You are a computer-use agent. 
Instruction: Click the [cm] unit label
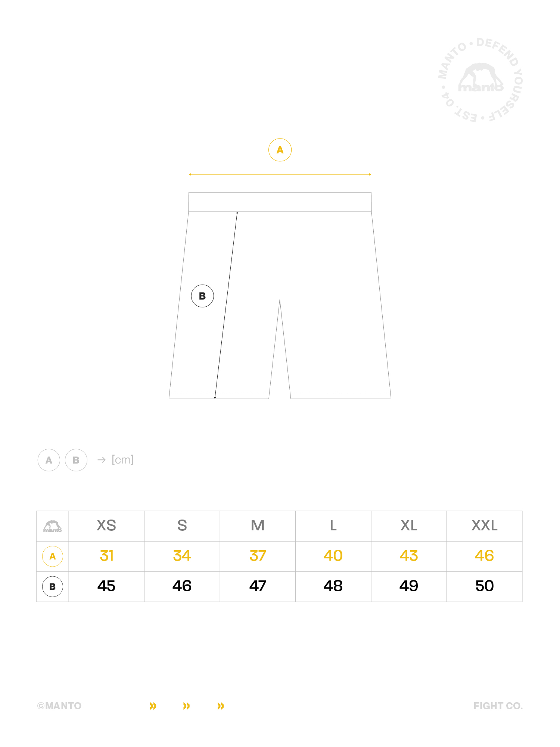(123, 460)
